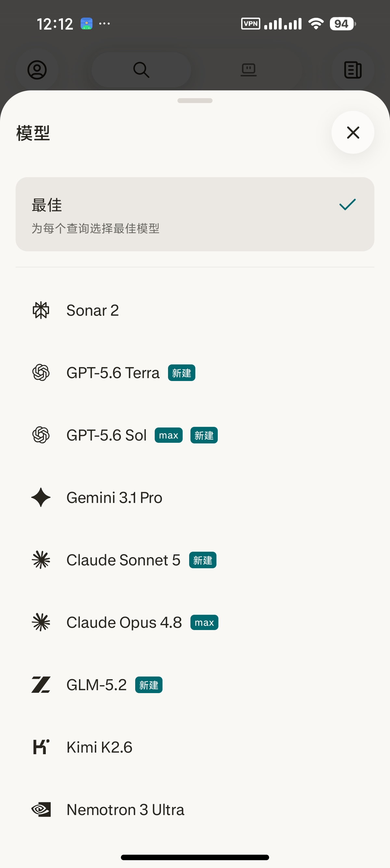
Task: Toggle the teal checkmark on 最佳
Action: (x=347, y=204)
